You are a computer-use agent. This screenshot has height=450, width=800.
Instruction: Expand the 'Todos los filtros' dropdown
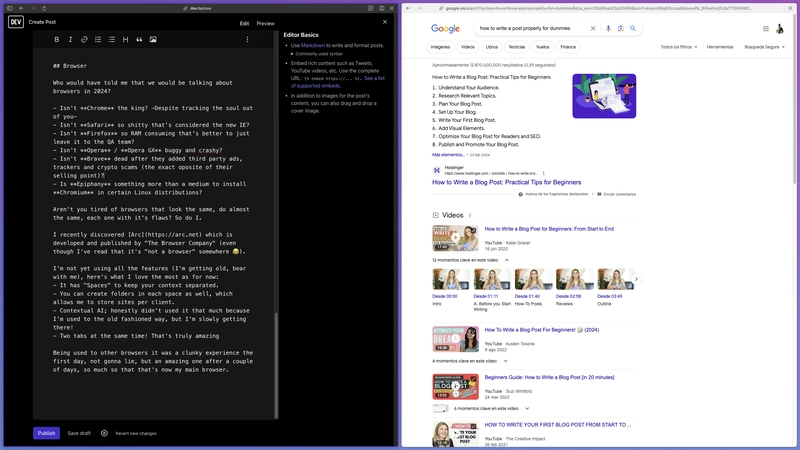click(681, 47)
